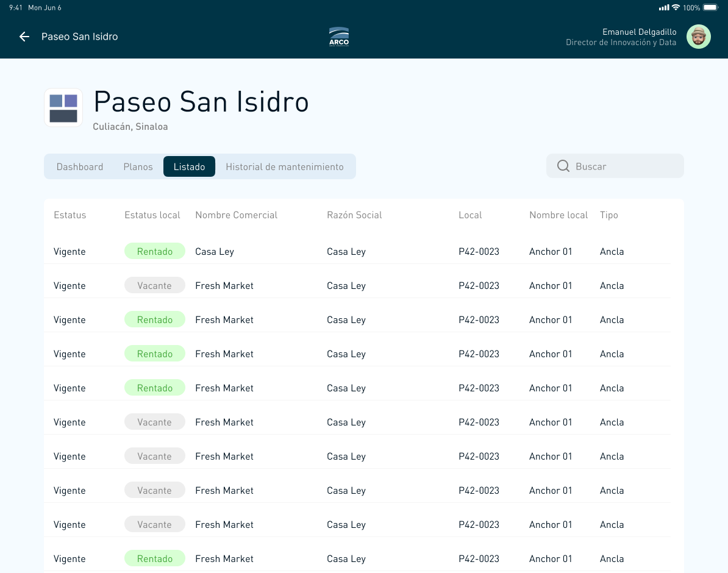This screenshot has width=728, height=573.
Task: Select the Listado tab
Action: (x=190, y=166)
